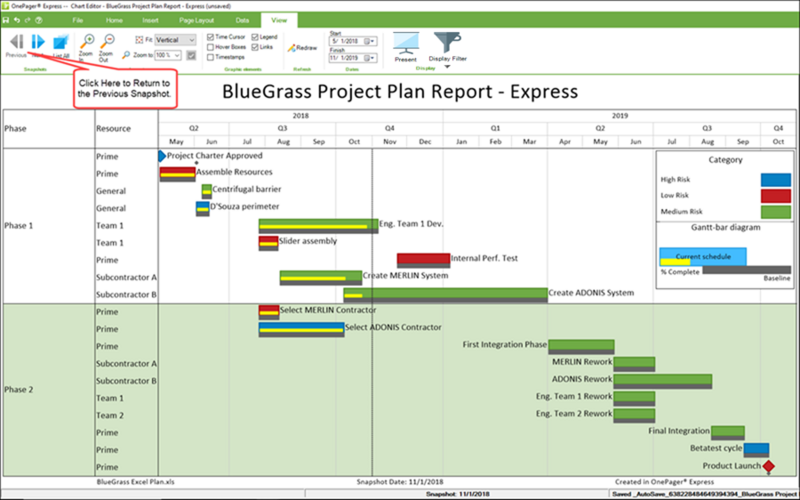Click the High Risk blue legend swatch
Image resolution: width=800 pixels, height=500 pixels.
(x=776, y=180)
